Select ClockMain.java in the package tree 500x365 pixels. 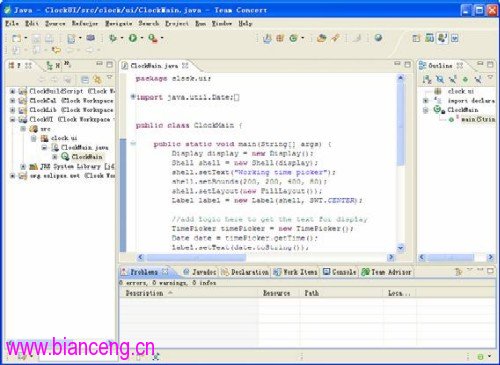click(85, 147)
